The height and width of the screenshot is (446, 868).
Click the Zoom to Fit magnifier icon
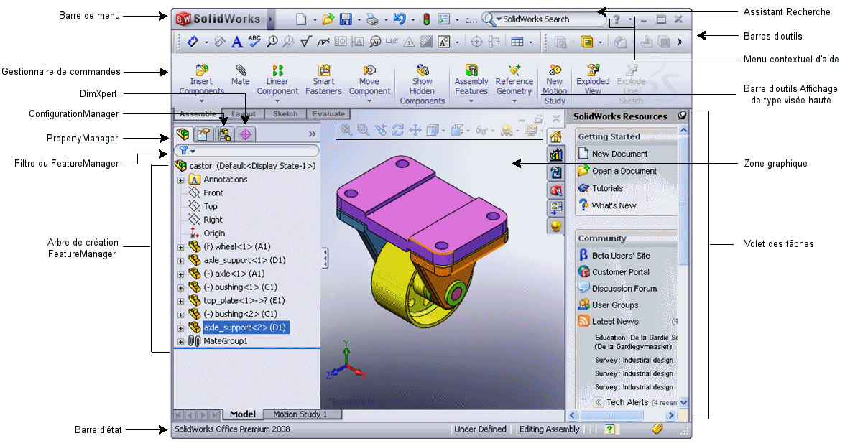coord(346,130)
